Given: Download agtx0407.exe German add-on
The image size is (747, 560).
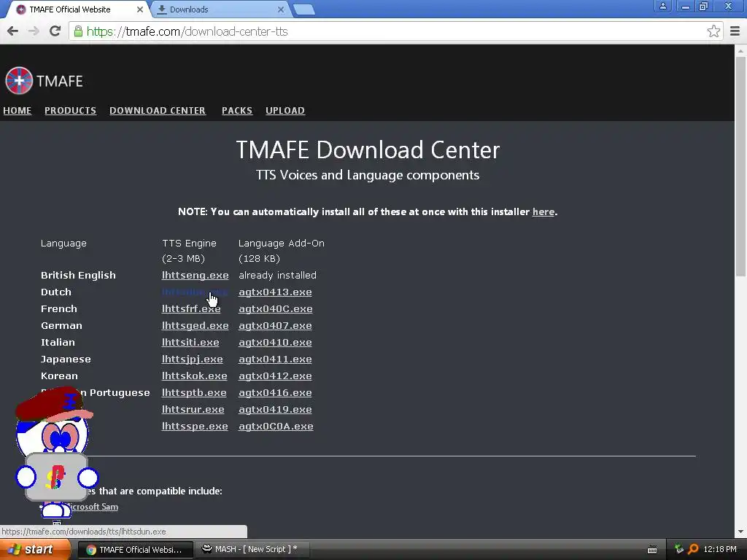Looking at the screenshot, I should click(x=275, y=326).
